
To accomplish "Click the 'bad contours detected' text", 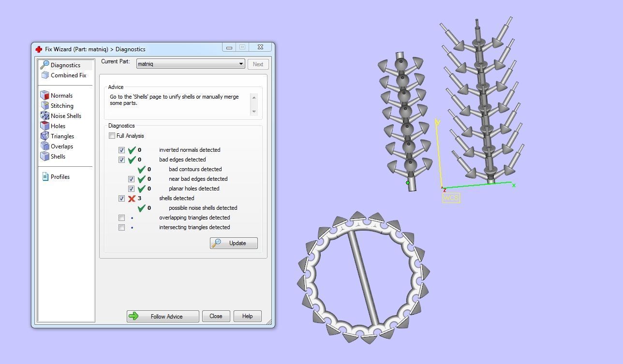I will point(195,169).
